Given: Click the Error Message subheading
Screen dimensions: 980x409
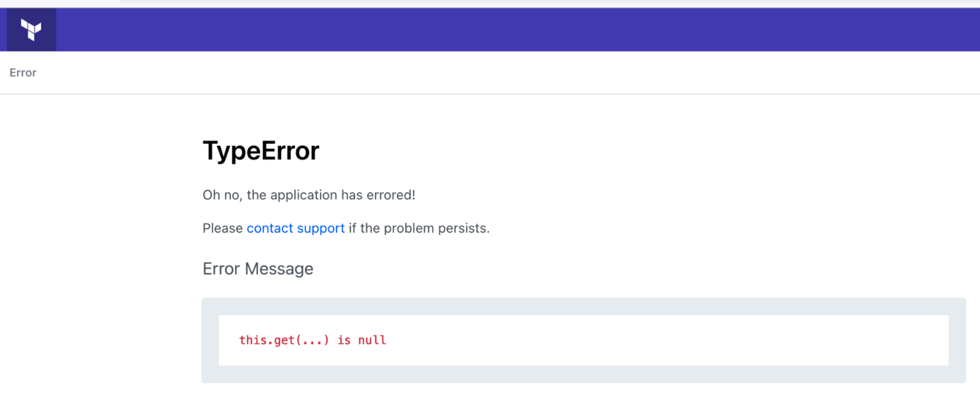Looking at the screenshot, I should (258, 269).
